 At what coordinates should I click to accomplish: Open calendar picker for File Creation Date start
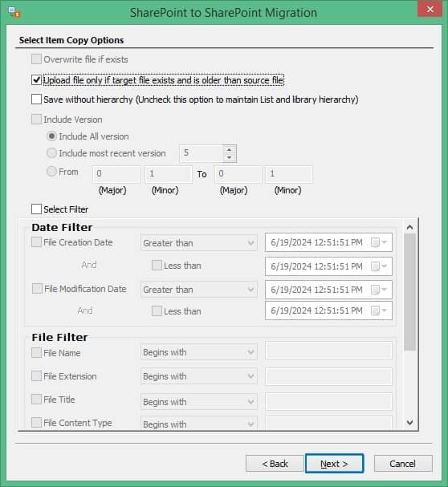pyautogui.click(x=379, y=242)
